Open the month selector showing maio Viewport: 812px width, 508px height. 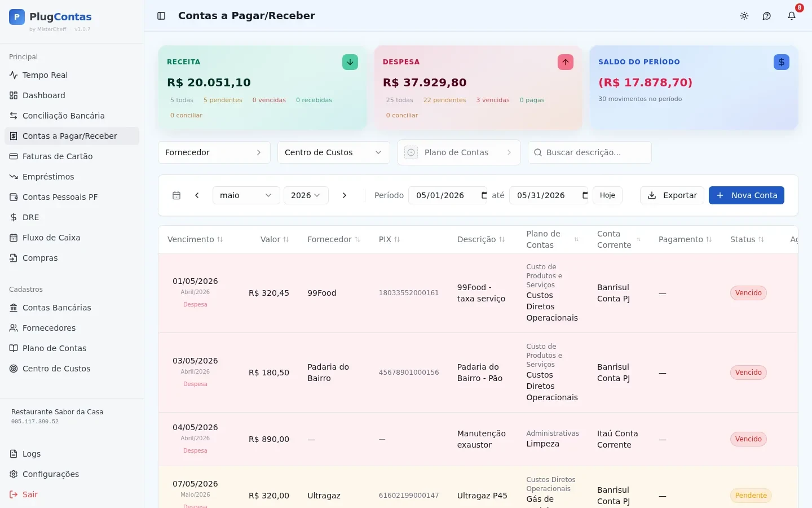click(246, 195)
